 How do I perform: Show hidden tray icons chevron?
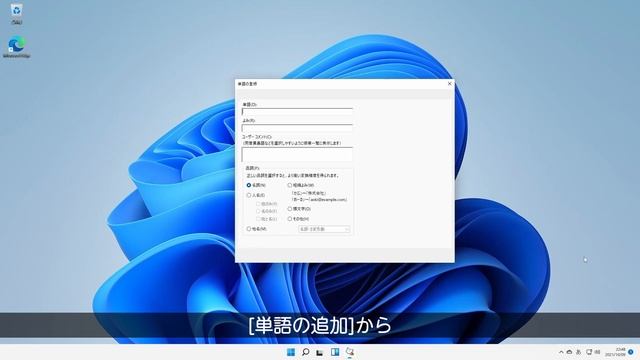(561, 352)
